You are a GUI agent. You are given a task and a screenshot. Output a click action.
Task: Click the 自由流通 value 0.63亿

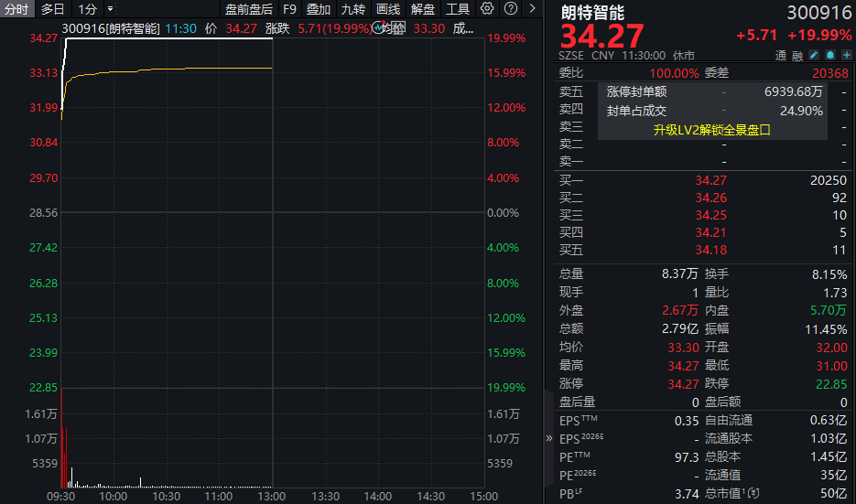(829, 421)
